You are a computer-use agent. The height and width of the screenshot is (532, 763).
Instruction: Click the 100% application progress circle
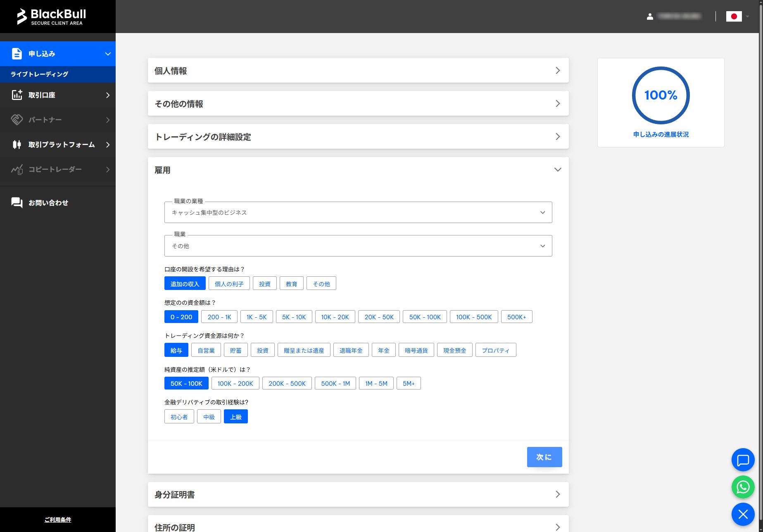coord(661,95)
